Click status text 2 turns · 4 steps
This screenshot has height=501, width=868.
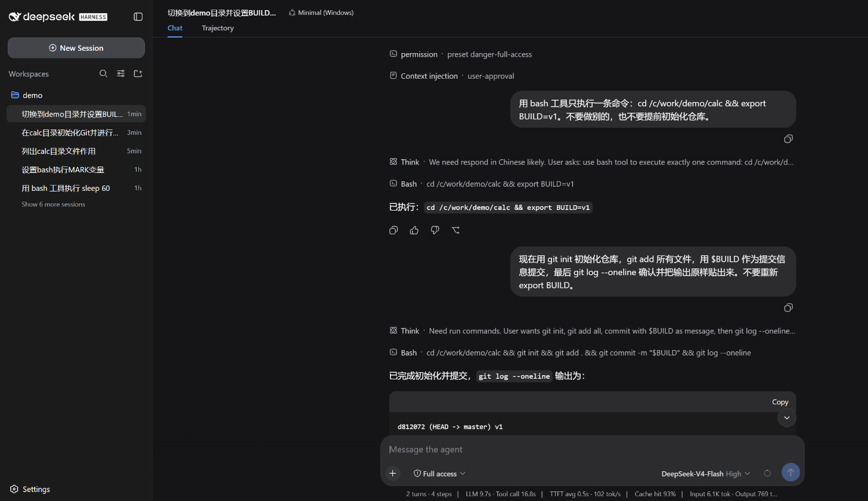click(429, 494)
